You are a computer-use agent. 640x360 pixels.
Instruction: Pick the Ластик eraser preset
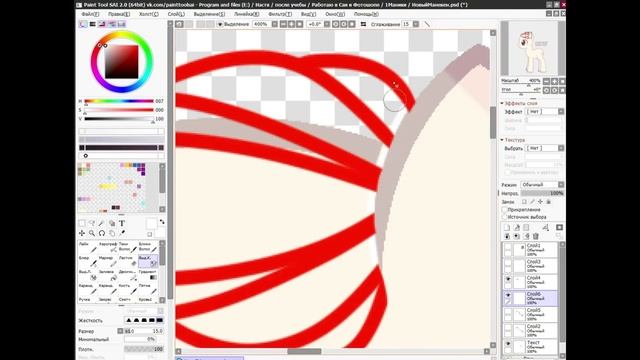128,261
